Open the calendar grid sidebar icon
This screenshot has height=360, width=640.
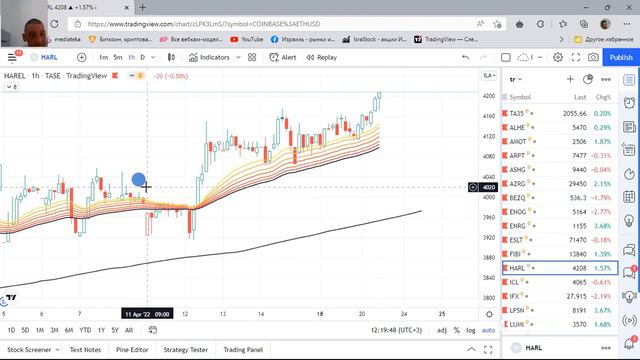[629, 197]
